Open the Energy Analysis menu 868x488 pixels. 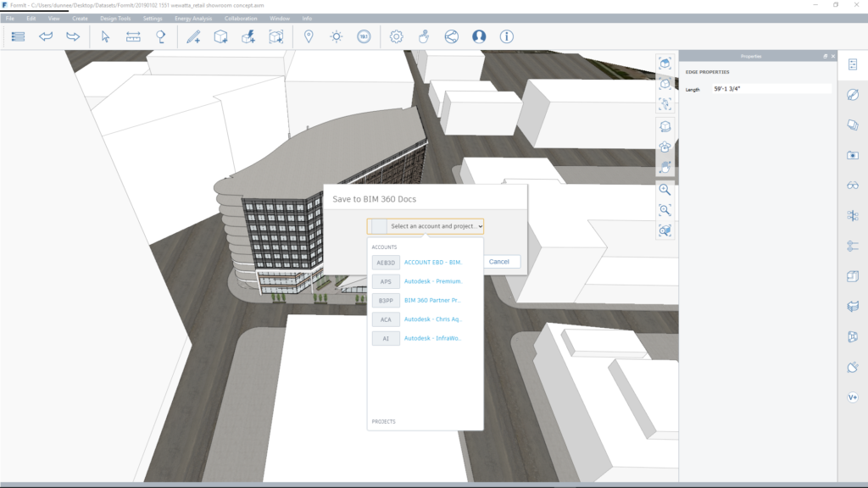point(192,18)
